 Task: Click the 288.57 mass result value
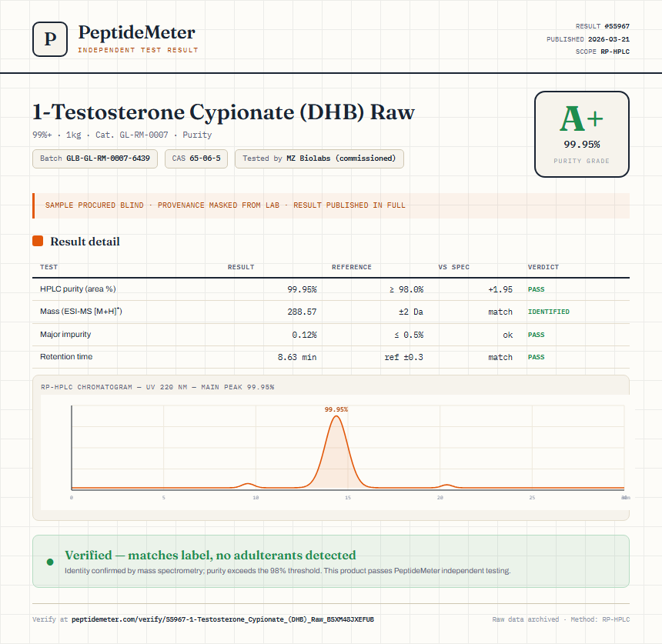(x=302, y=312)
